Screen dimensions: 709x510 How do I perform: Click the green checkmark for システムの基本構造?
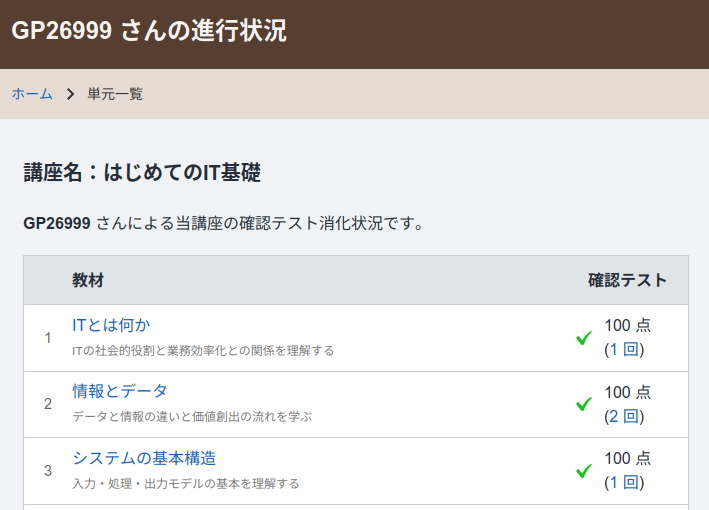click(x=584, y=471)
